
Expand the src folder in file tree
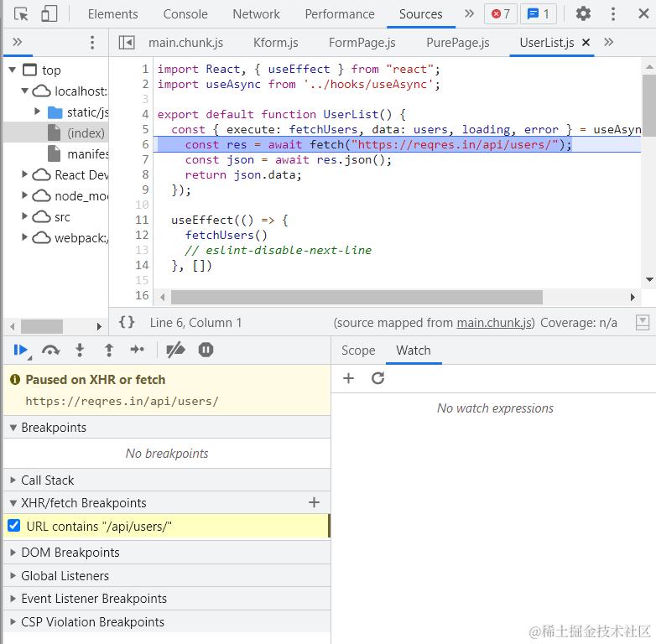(24, 216)
